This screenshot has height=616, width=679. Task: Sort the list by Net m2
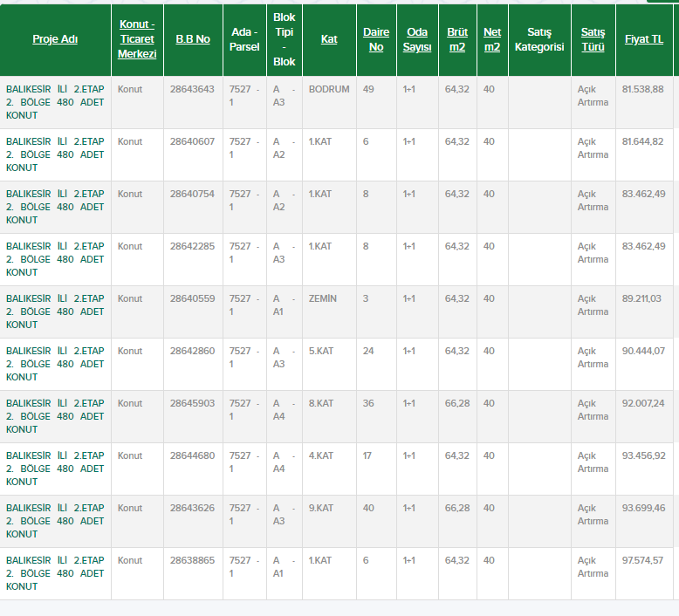[492, 39]
